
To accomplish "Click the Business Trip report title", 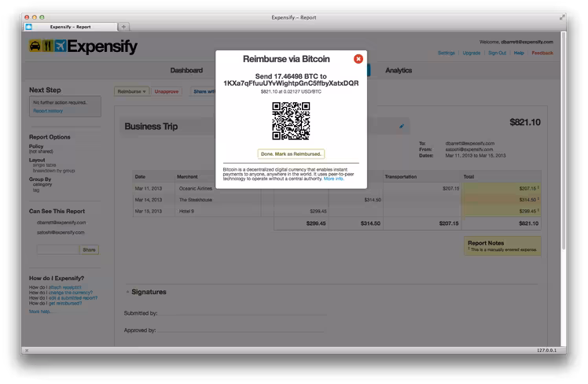I will pyautogui.click(x=151, y=127).
